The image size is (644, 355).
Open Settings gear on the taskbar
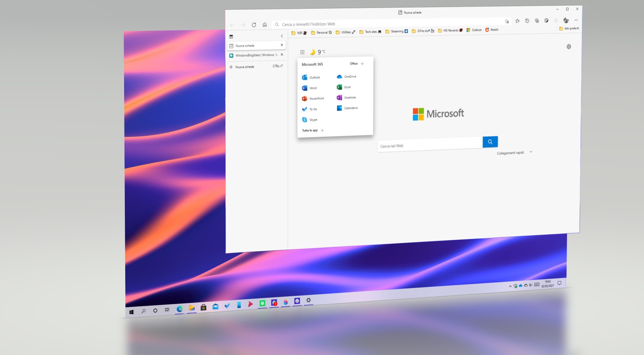(x=308, y=300)
